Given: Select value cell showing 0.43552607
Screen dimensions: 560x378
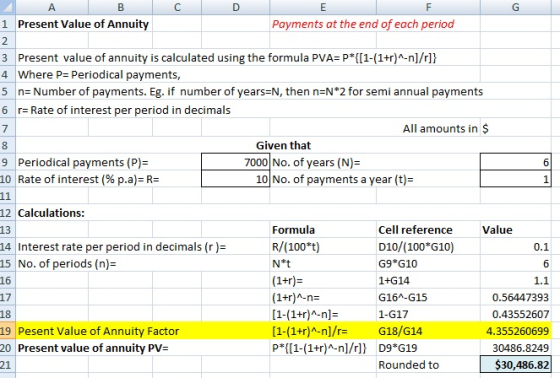Looking at the screenshot, I should (516, 314).
